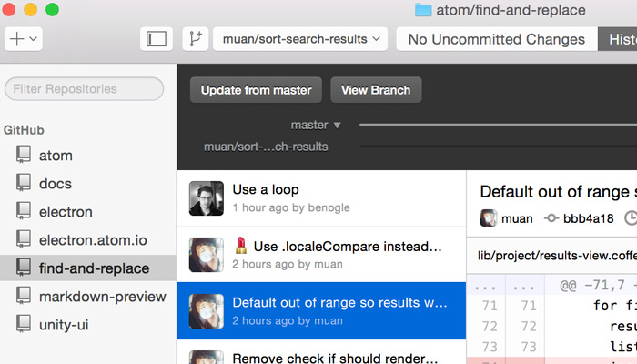Click benogle's avatar on 'Use a loop'
Screen dimensions: 637x364
coord(207,198)
